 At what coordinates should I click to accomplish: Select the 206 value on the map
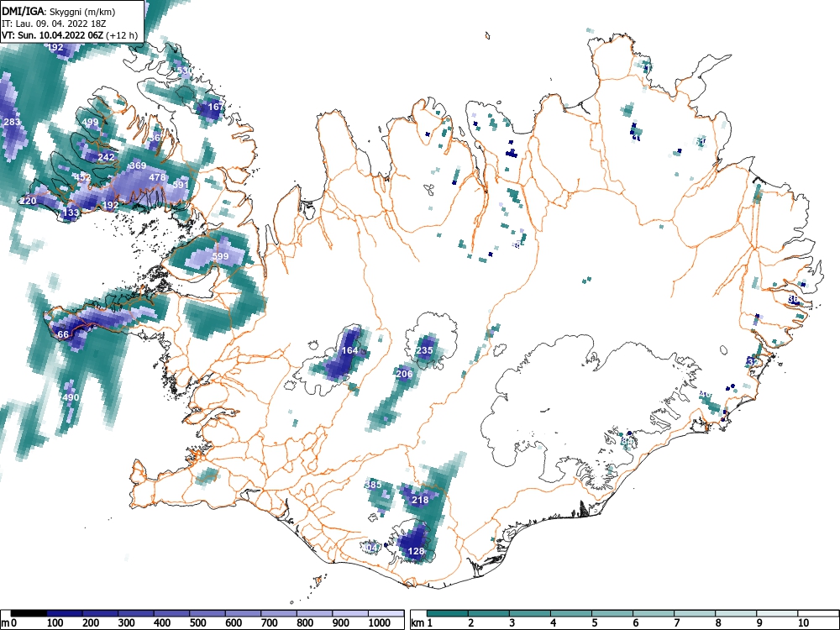[404, 374]
